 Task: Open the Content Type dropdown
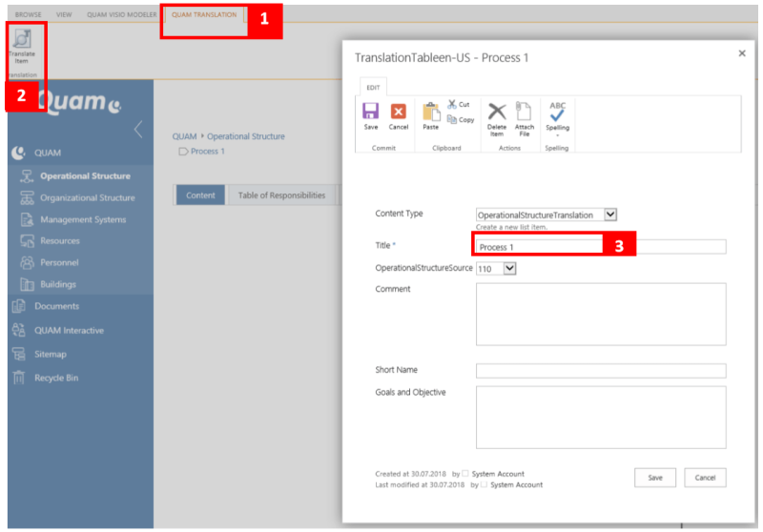point(610,215)
